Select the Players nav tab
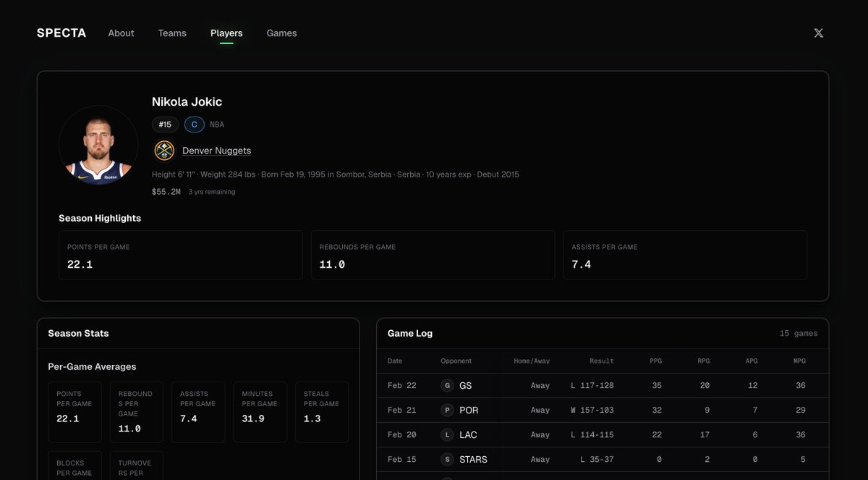868x480 pixels. [226, 33]
